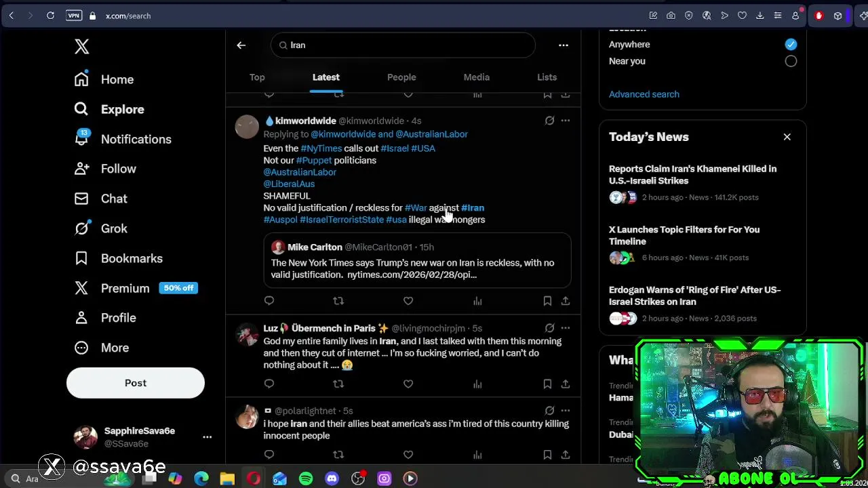Viewport: 868px width, 488px height.
Task: Click the Post button
Action: click(x=136, y=383)
